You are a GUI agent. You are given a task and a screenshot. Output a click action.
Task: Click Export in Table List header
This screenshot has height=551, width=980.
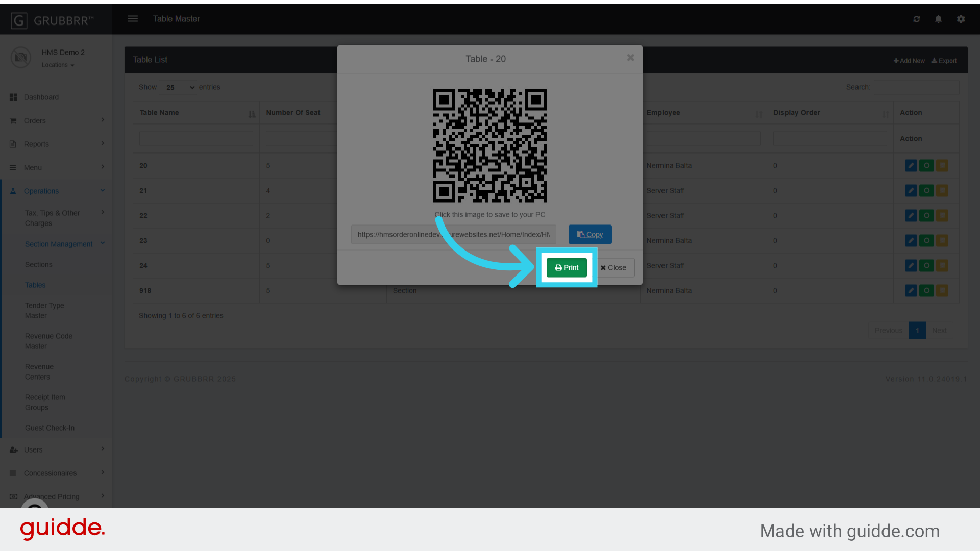point(944,61)
